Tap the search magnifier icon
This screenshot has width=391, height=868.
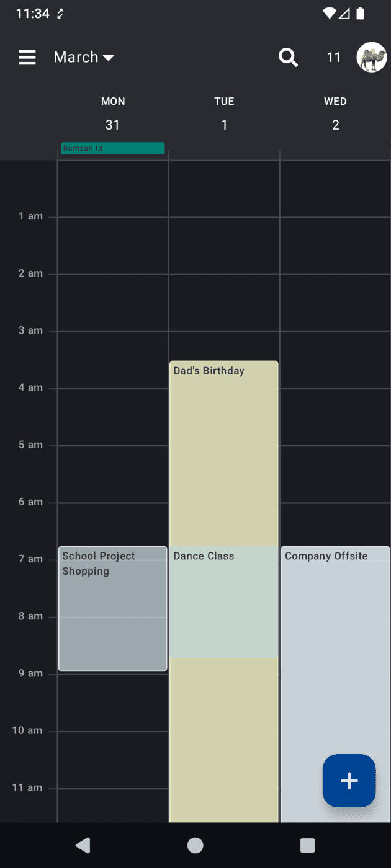tap(288, 58)
